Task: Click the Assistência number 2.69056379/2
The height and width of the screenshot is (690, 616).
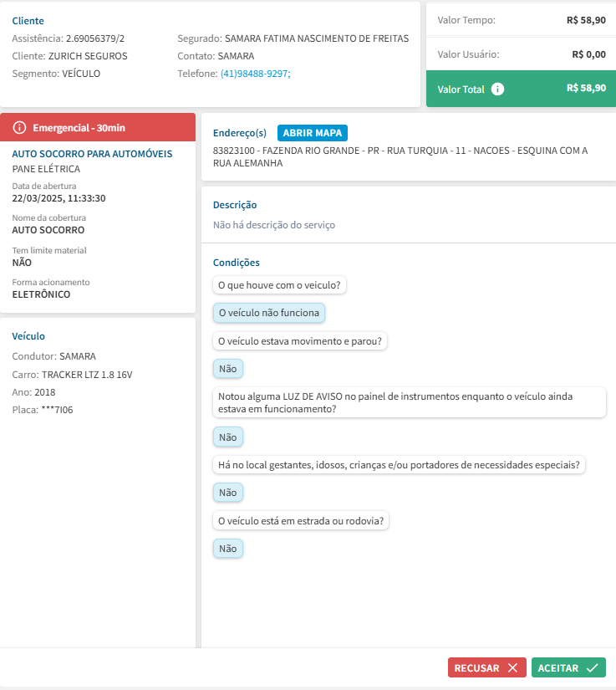Action: (95, 38)
